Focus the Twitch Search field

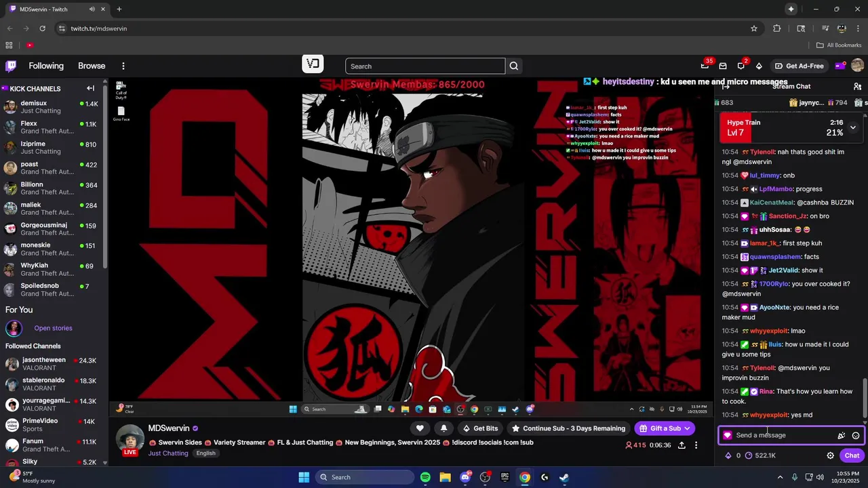[x=425, y=66]
